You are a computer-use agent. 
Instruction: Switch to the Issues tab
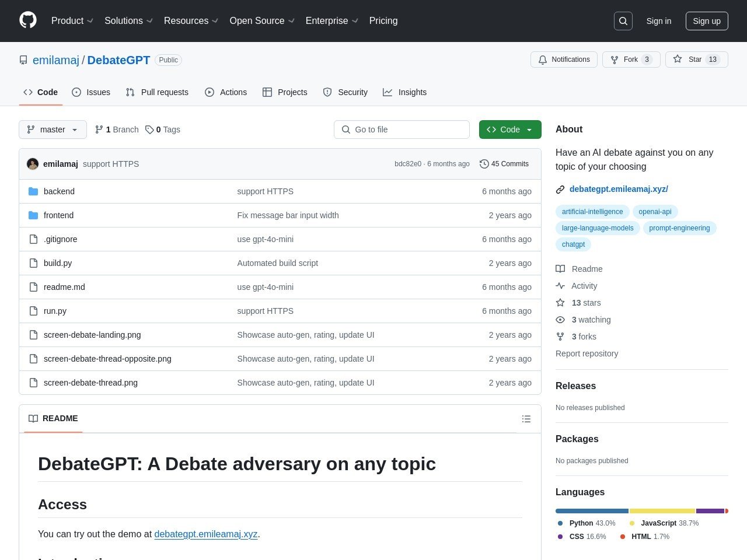(91, 92)
